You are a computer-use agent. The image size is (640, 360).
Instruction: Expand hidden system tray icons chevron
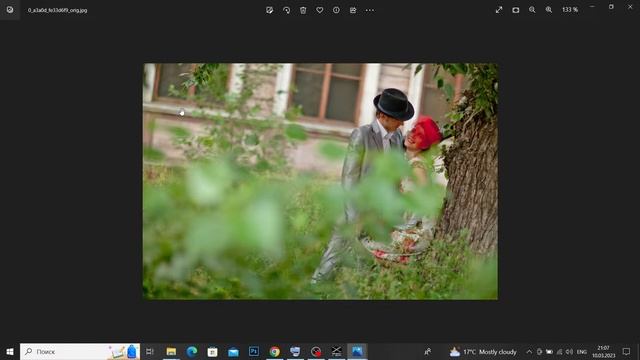529,351
